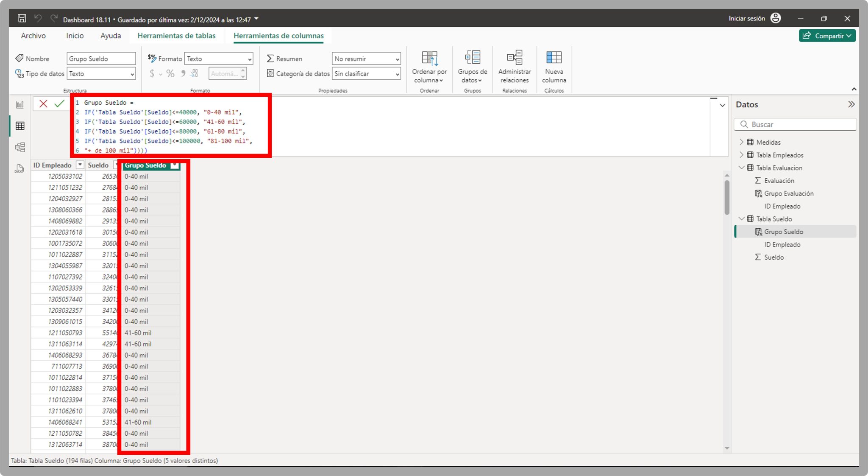Collapse the Datos pane

(x=851, y=104)
